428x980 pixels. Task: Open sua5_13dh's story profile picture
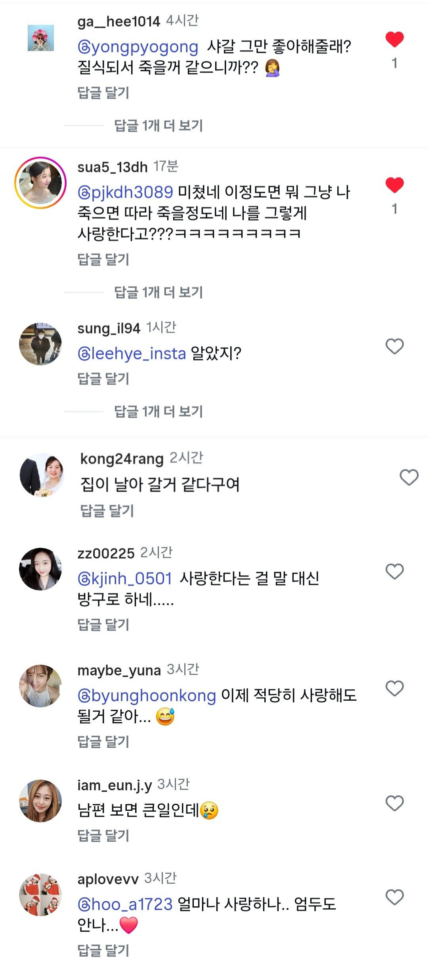[x=40, y=183]
